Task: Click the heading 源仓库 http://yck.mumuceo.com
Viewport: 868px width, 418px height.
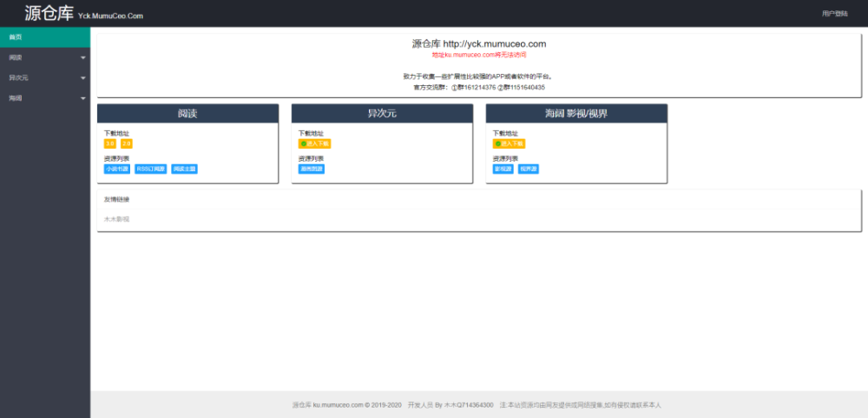Action: point(479,43)
